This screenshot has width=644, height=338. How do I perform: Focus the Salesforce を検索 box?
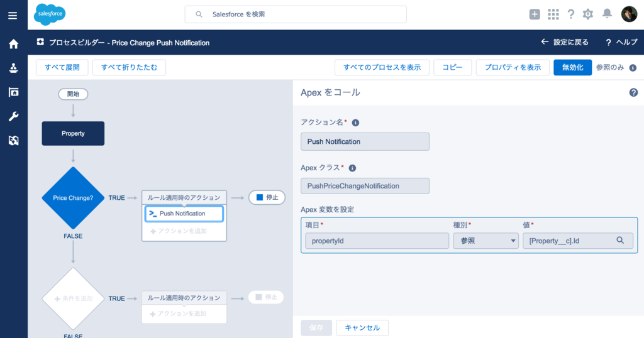coord(296,14)
